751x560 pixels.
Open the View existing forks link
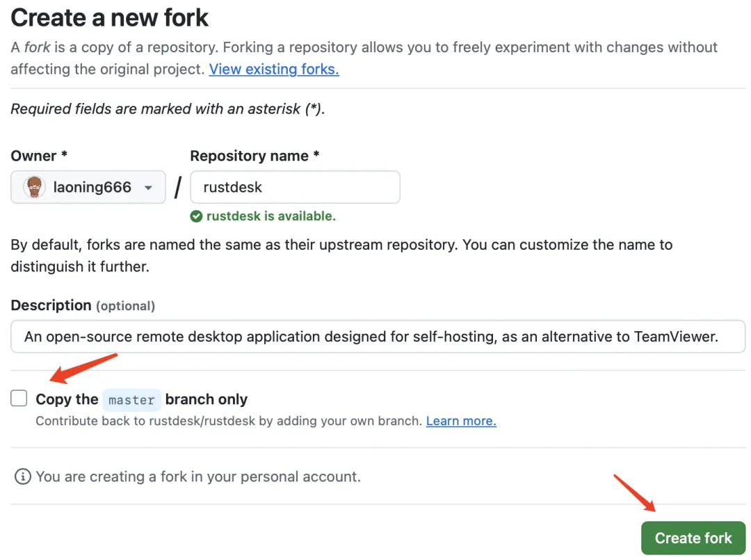[274, 69]
